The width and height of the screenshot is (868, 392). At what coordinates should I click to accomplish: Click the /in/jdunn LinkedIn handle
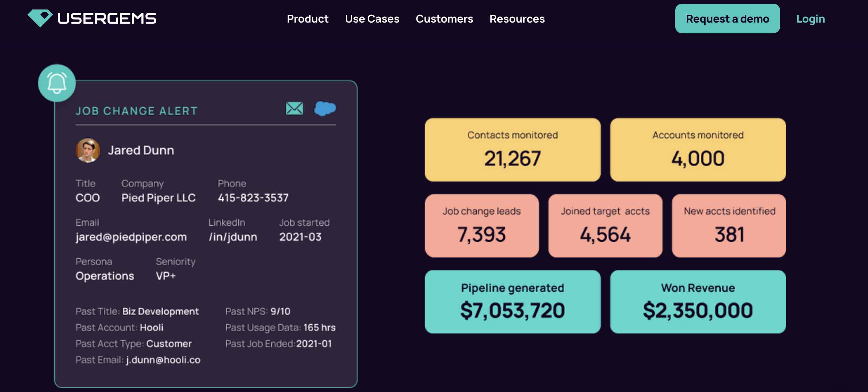(x=233, y=237)
